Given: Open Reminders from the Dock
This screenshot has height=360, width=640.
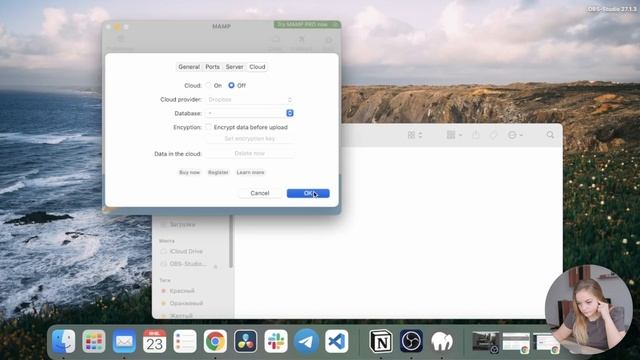Looking at the screenshot, I should click(x=185, y=341).
